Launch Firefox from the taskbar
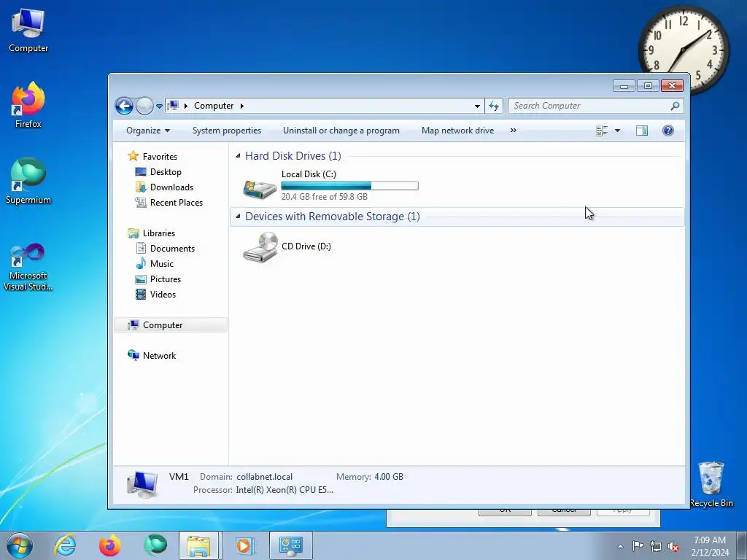Viewport: 747px width, 560px height. 109,545
